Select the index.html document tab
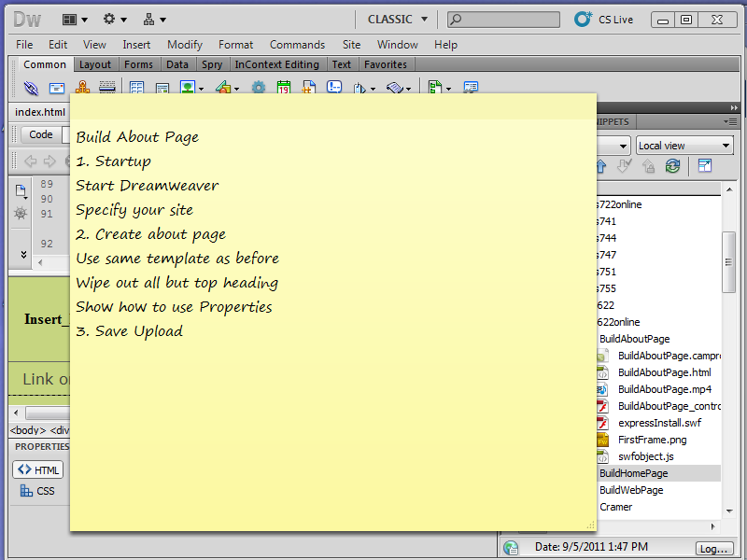 40,112
